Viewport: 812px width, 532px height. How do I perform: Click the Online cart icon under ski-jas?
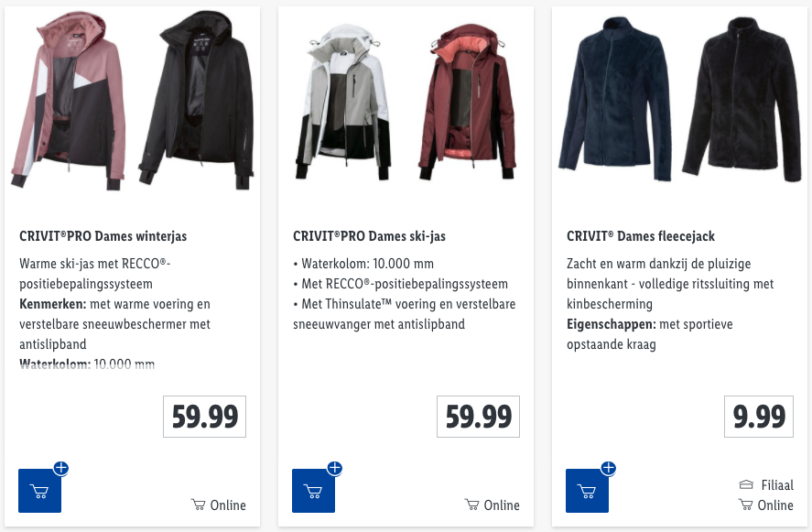tap(472, 505)
